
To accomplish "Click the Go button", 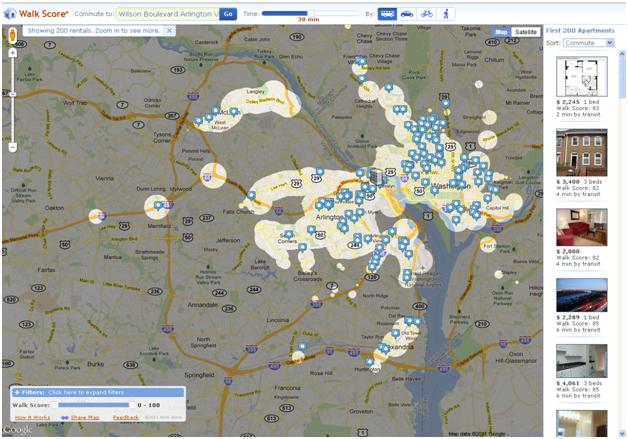I will point(228,14).
